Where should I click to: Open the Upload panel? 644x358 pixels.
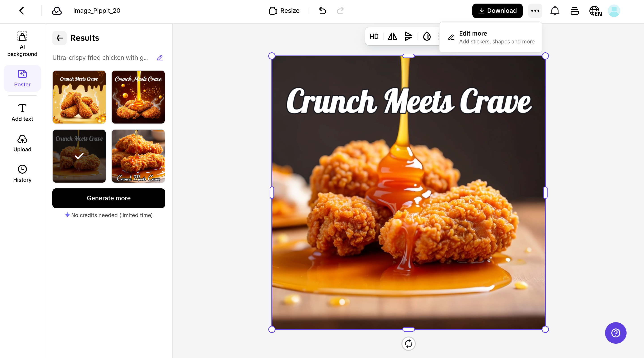pos(22,143)
